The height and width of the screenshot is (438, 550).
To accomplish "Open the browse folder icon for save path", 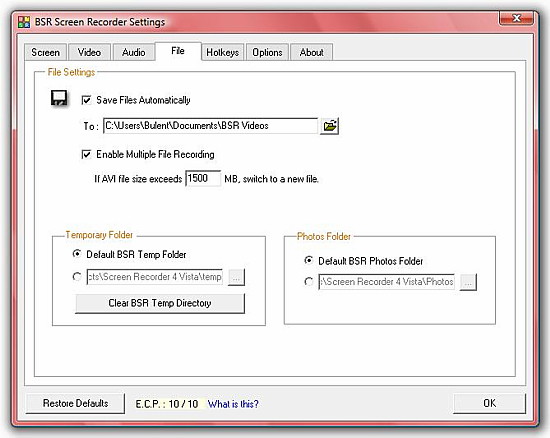I will point(329,126).
